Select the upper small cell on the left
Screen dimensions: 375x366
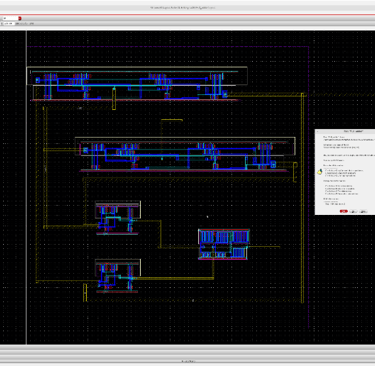click(x=118, y=218)
